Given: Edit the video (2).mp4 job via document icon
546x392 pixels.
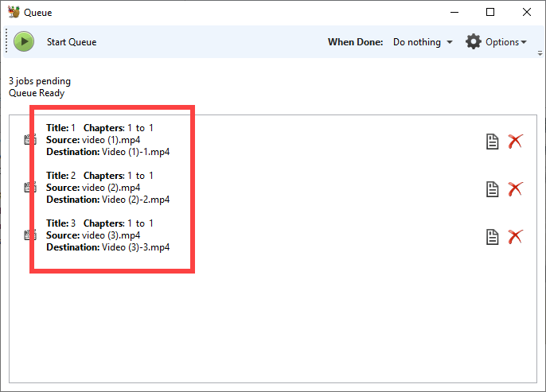Looking at the screenshot, I should tap(492, 189).
